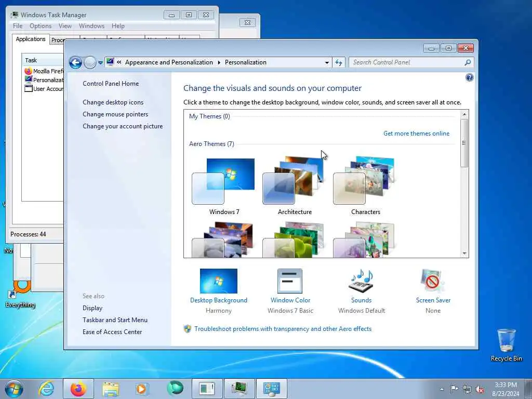Refresh the Personalization page
The image size is (532, 399).
pos(339,62)
